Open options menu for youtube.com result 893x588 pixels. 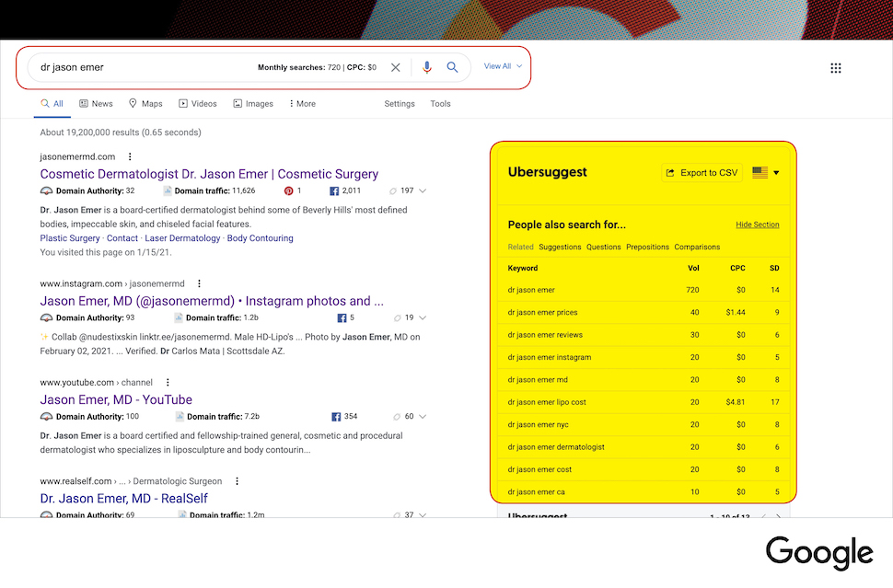click(x=168, y=383)
